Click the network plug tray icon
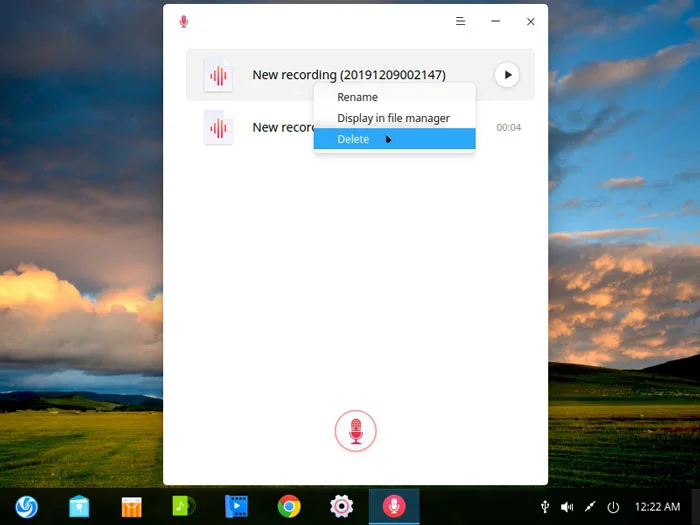 (x=590, y=507)
